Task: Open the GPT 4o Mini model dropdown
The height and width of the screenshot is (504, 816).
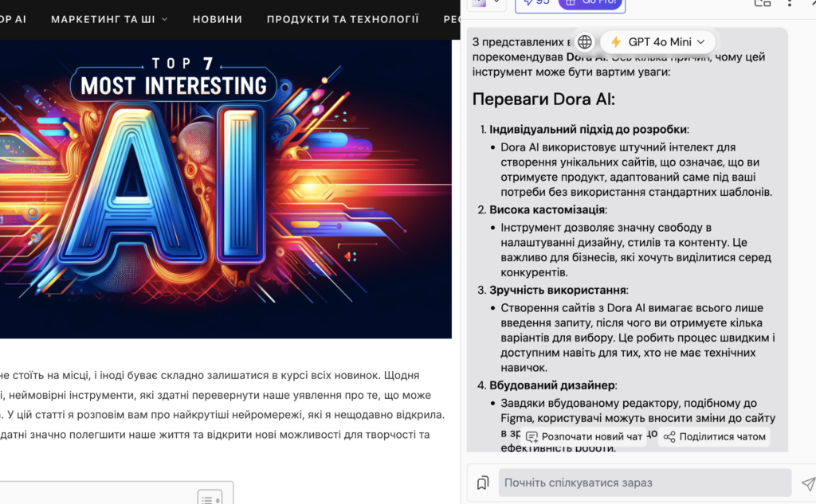Action: coord(658,42)
